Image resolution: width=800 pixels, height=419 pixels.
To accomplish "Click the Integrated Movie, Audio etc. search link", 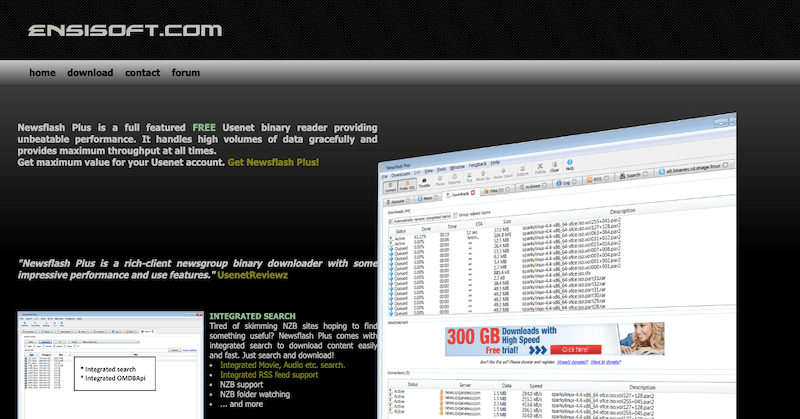I will (x=282, y=365).
